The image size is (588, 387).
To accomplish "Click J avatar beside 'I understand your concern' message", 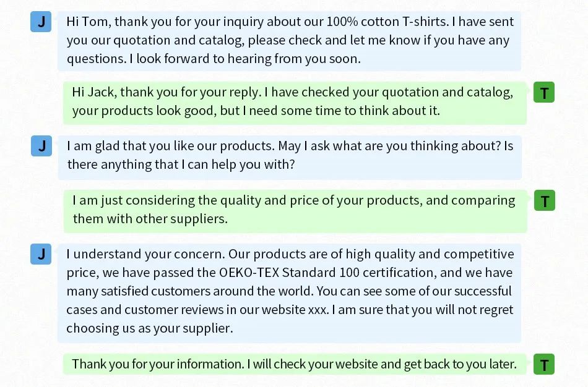I will [41, 254].
